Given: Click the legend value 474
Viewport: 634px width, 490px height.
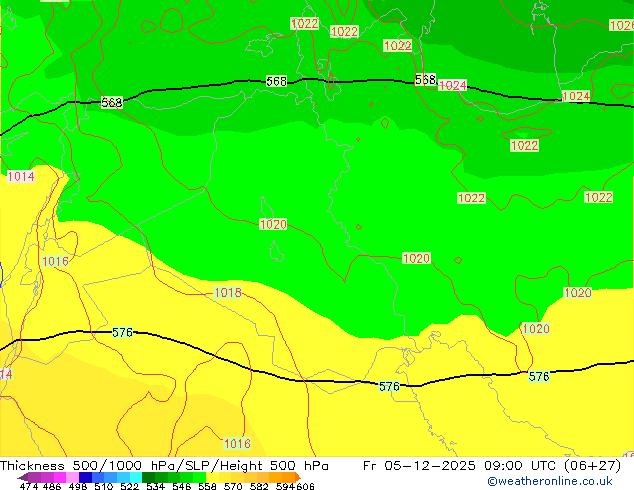Looking at the screenshot, I should 29,486.
